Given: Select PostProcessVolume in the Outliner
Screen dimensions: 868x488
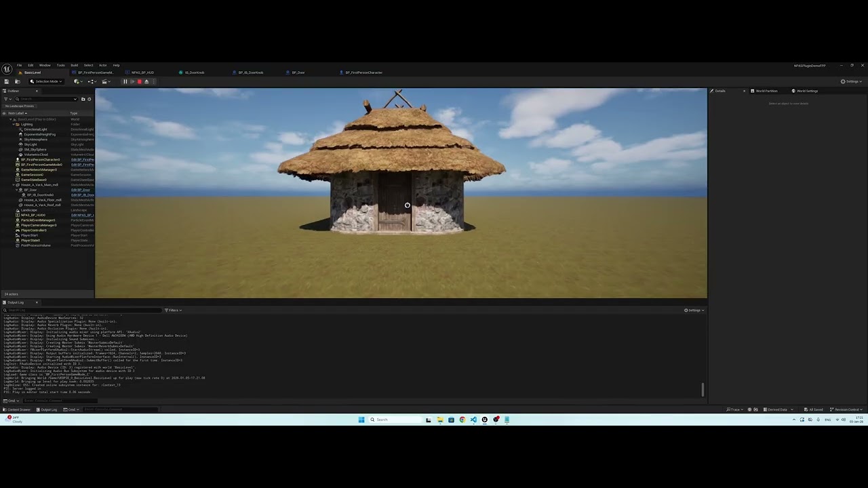Looking at the screenshot, I should [35, 245].
